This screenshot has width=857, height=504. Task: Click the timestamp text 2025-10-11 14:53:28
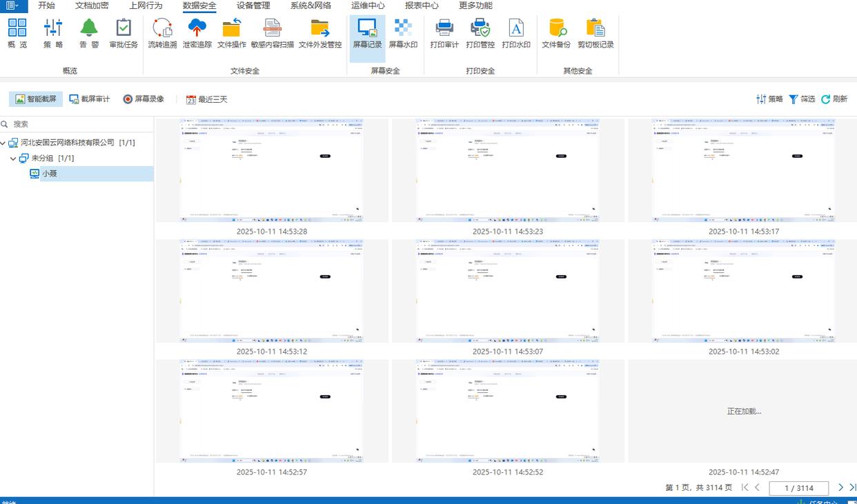[x=272, y=232]
